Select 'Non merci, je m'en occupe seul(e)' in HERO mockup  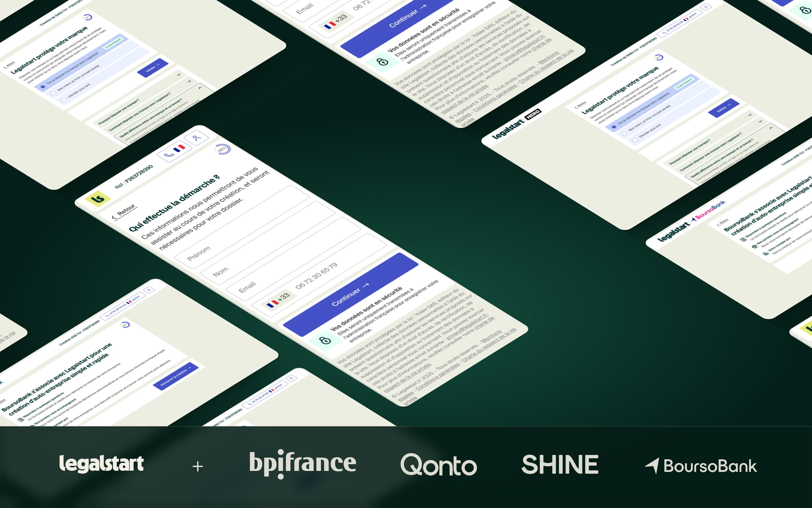(624, 133)
